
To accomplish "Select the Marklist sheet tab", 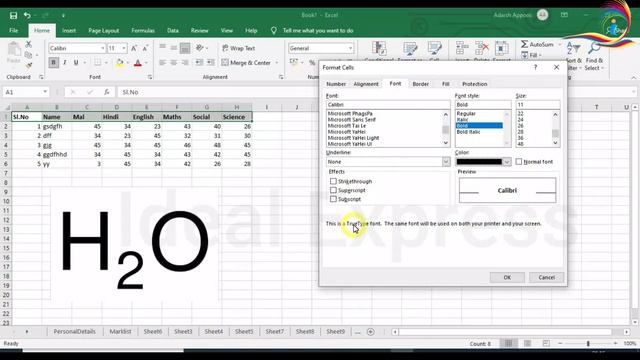I will (x=120, y=331).
